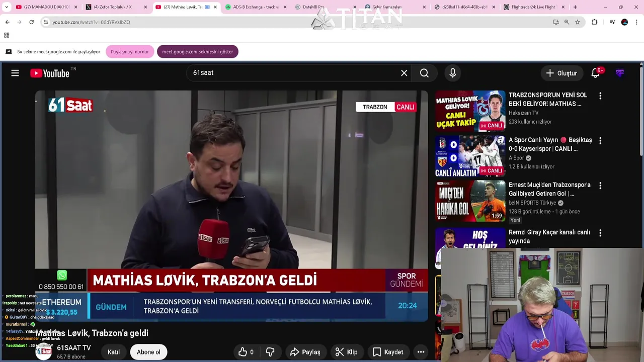The width and height of the screenshot is (644, 362).
Task: Reload the current page
Action: click(31, 22)
